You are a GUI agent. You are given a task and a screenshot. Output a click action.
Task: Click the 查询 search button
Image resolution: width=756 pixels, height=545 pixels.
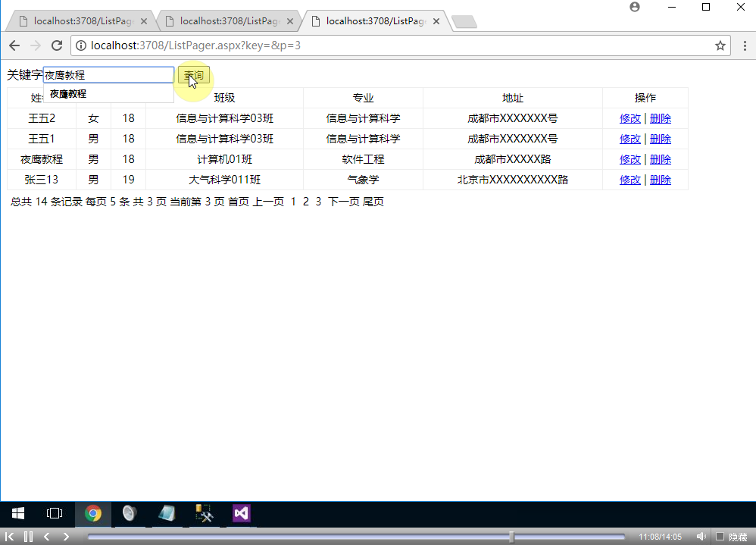coord(193,75)
